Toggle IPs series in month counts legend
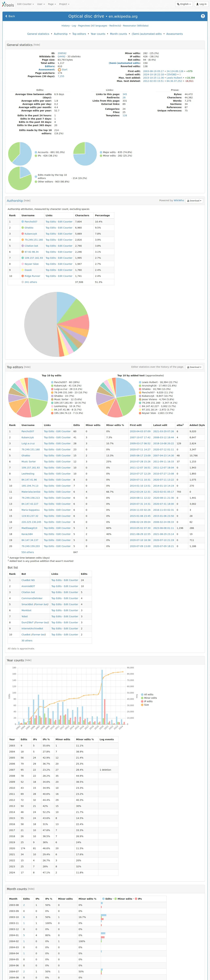This screenshot has height=980, width=210. point(138,899)
